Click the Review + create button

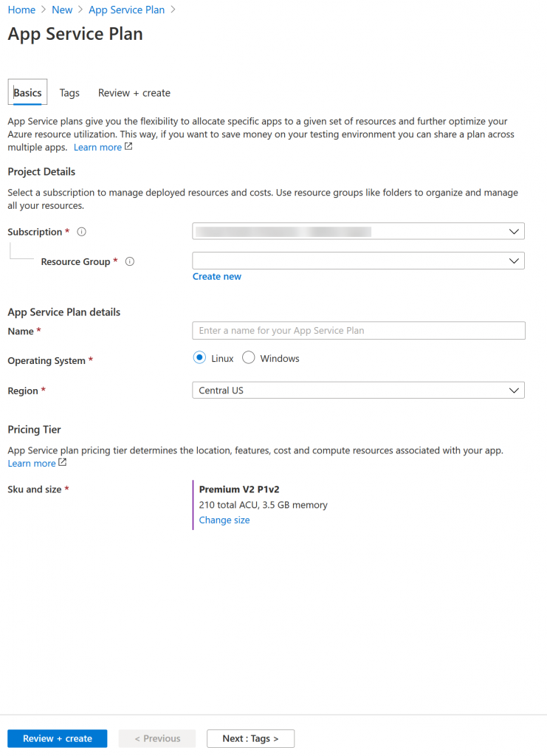coord(57,738)
